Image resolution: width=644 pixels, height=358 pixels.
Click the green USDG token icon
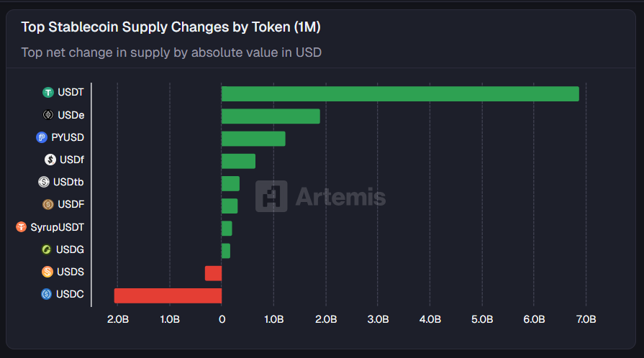pyautogui.click(x=47, y=249)
